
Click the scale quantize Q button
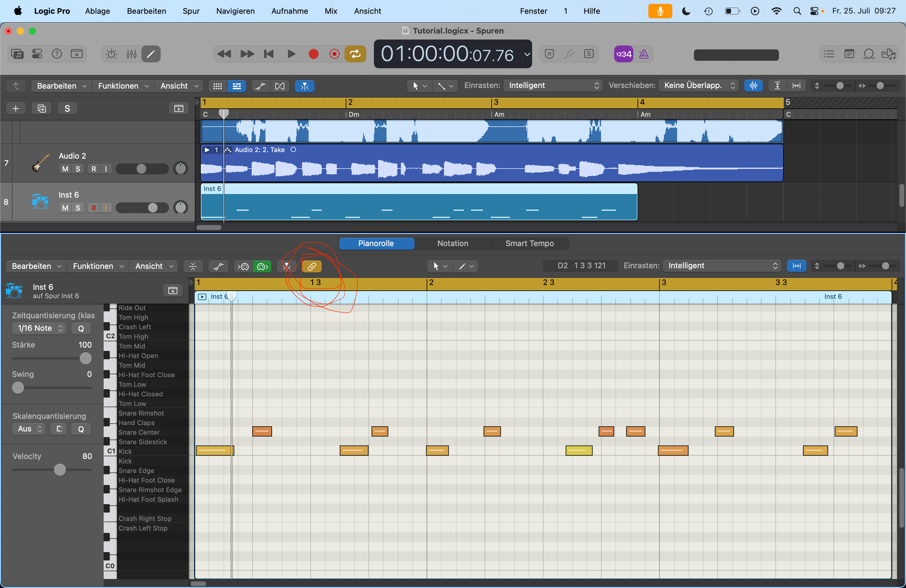81,429
